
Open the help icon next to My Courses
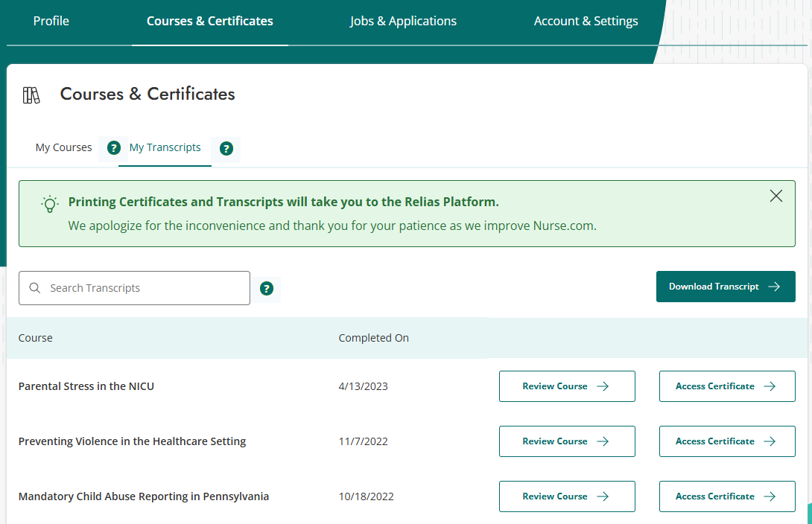113,147
